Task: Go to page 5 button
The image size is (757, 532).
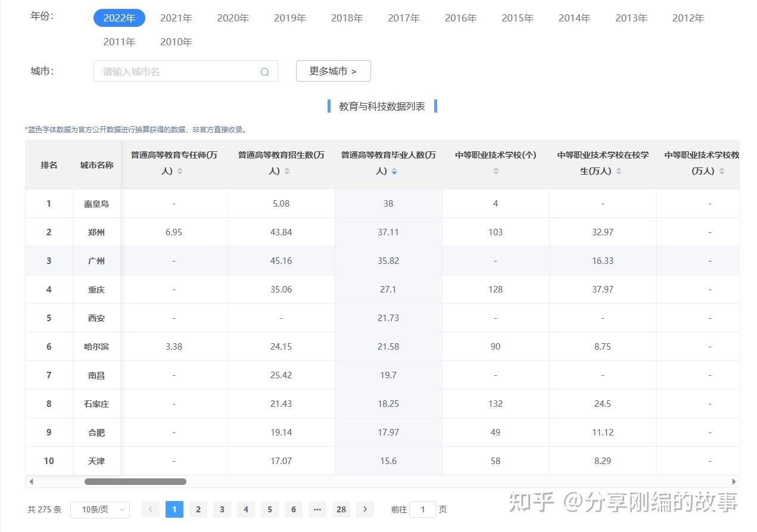Action: click(270, 509)
